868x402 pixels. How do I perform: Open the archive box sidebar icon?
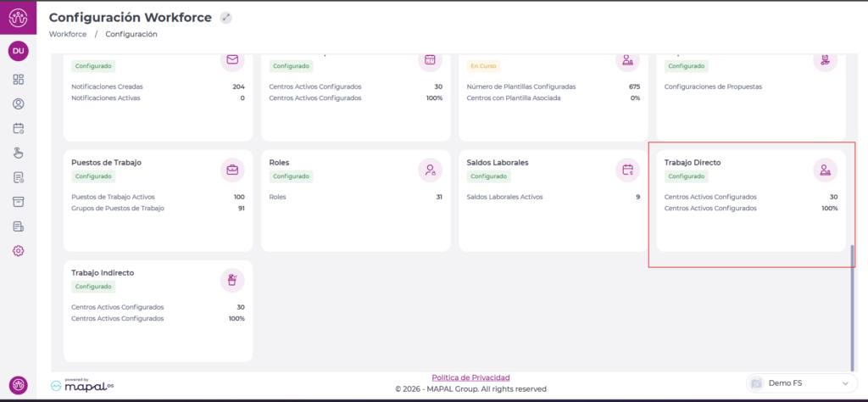pos(19,202)
